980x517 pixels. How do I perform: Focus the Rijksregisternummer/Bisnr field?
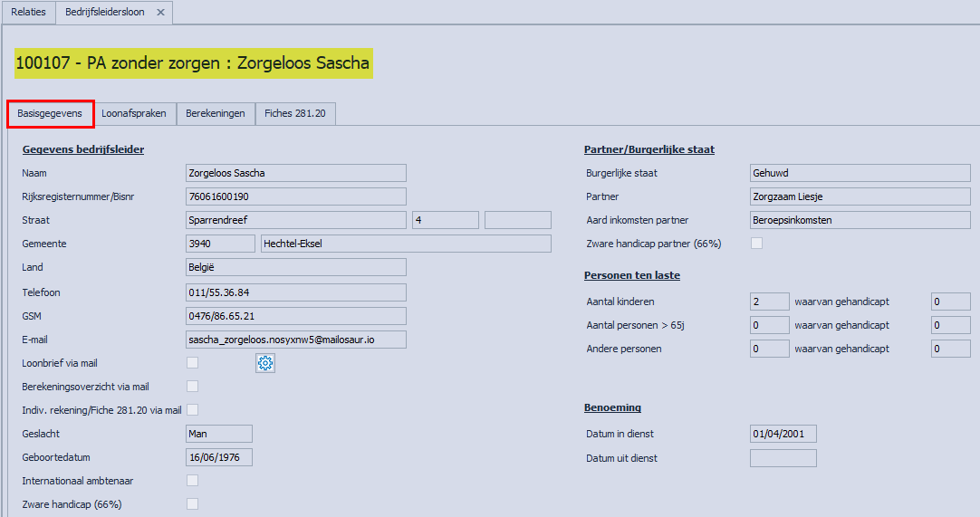(x=294, y=196)
